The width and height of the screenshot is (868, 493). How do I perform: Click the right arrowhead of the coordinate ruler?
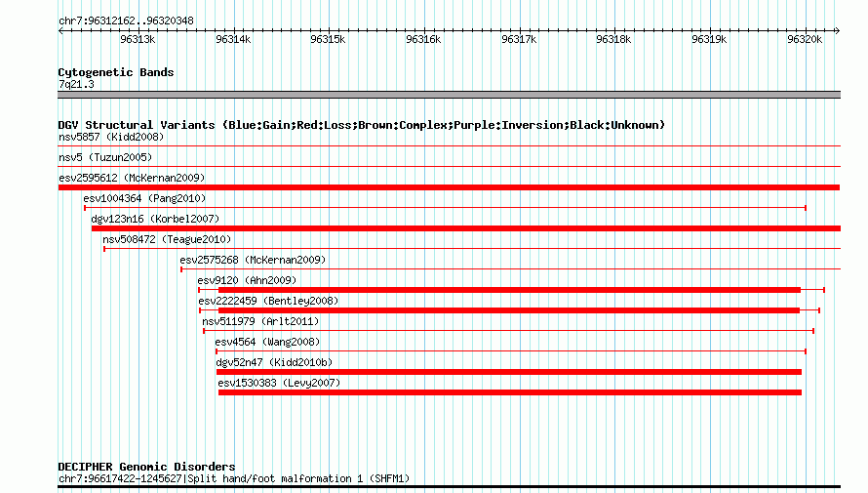(x=837, y=30)
